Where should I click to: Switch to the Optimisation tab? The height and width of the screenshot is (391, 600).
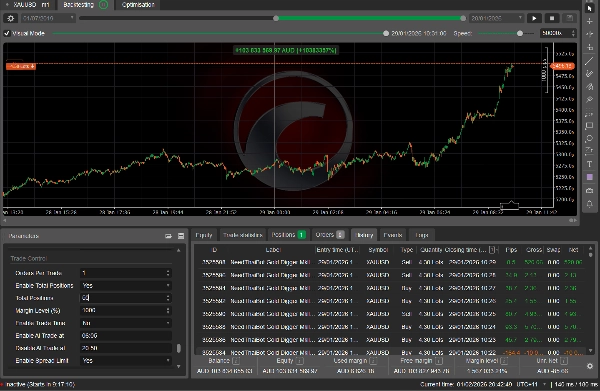pos(138,5)
